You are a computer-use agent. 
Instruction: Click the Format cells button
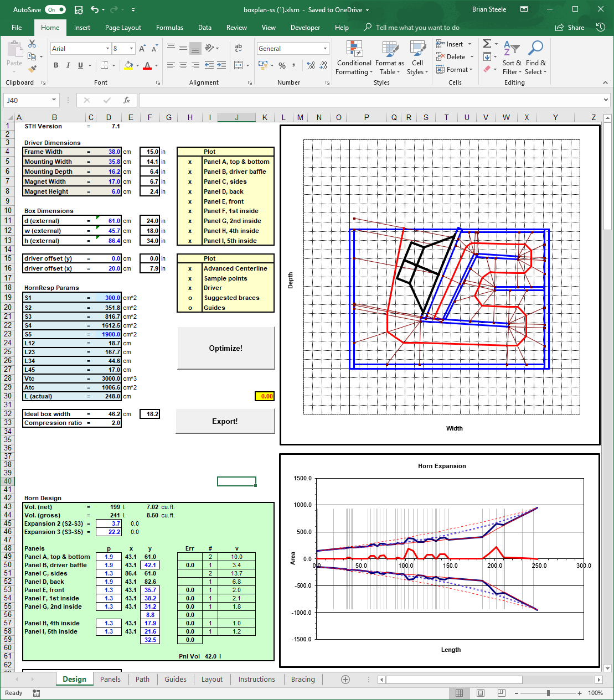[x=453, y=69]
